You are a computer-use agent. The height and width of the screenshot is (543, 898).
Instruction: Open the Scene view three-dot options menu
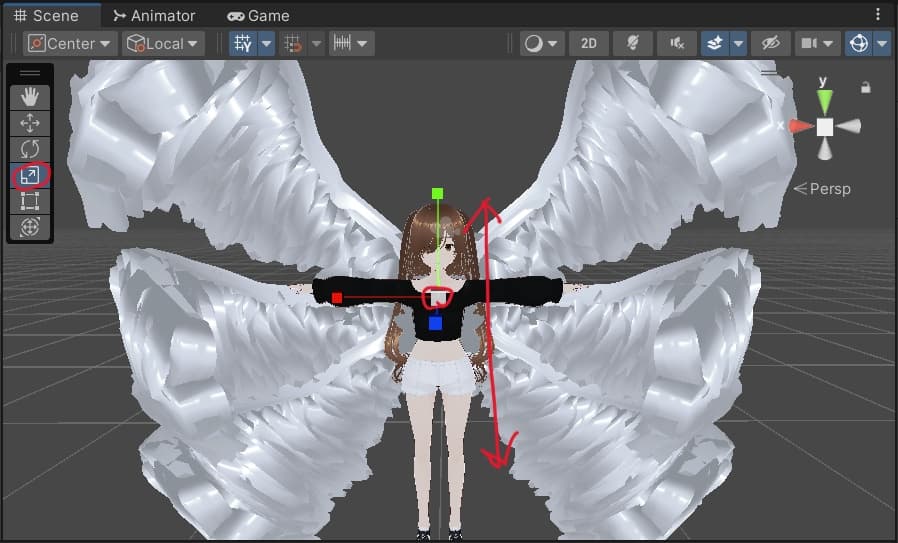click(x=879, y=15)
